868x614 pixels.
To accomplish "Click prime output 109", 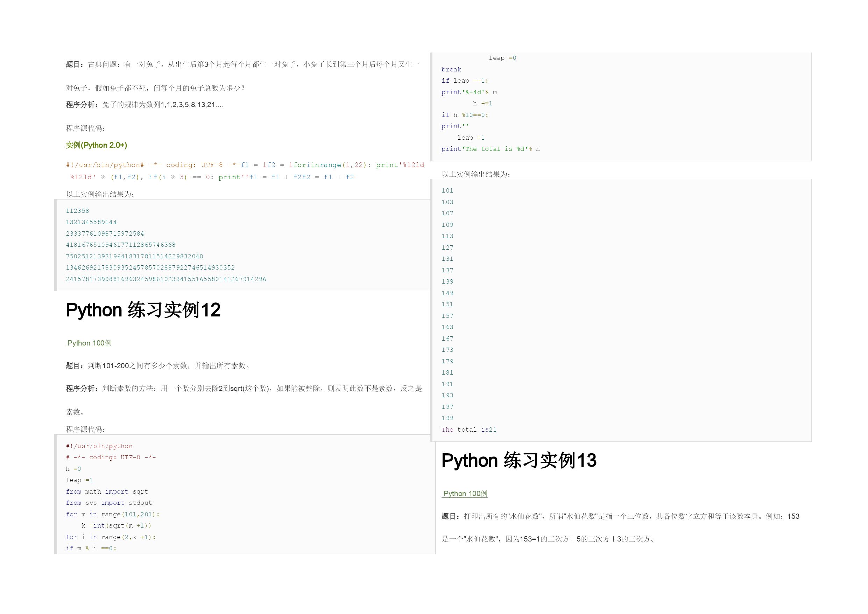I will coord(447,225).
